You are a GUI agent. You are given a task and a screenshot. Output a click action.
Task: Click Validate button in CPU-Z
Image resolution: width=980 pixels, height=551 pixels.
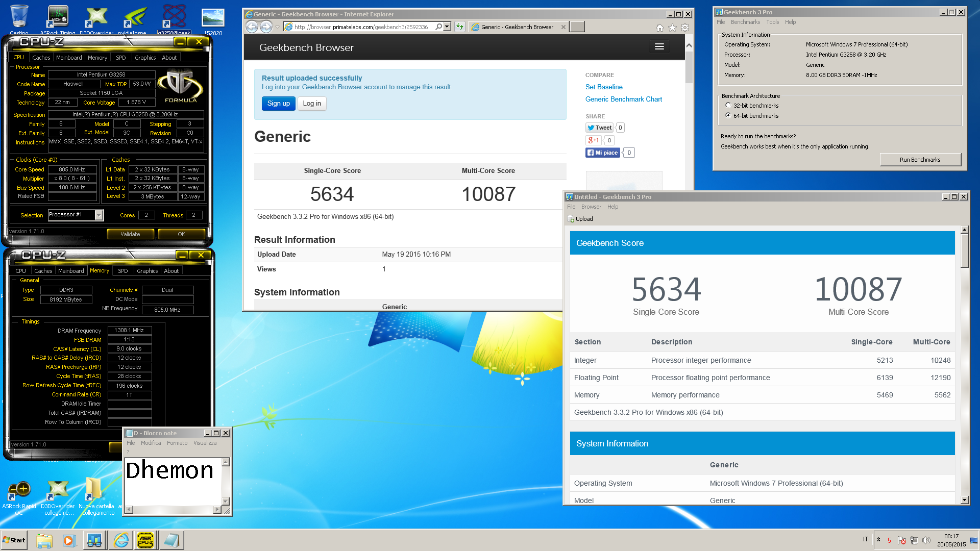click(x=130, y=234)
